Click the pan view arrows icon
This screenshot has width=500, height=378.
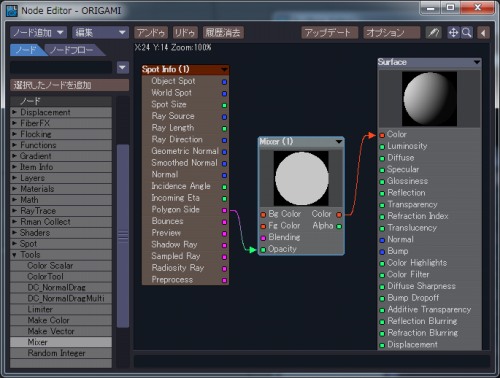(453, 33)
